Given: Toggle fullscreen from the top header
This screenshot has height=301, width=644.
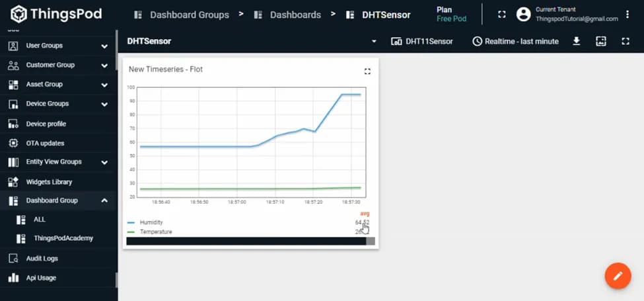Looking at the screenshot, I should point(501,15).
